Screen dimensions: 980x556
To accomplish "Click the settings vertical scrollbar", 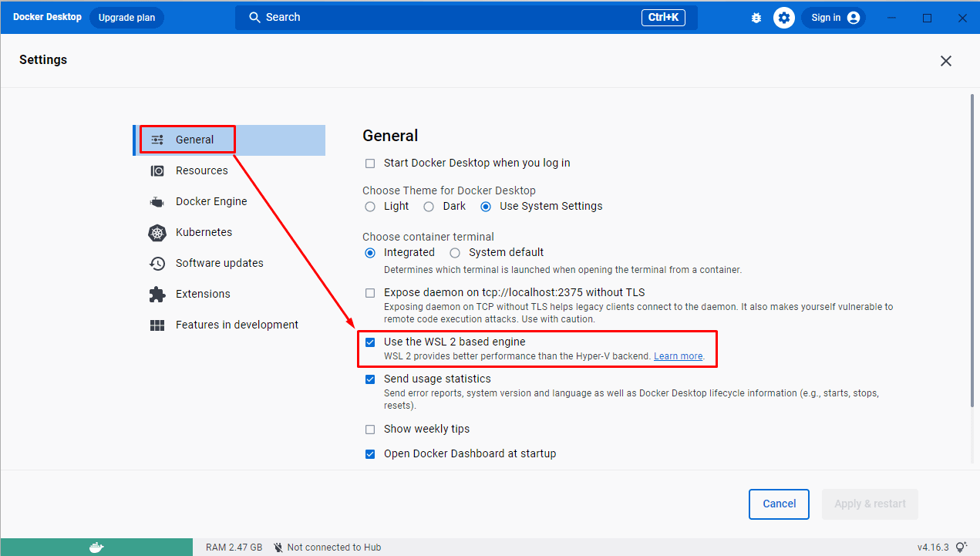I will [x=972, y=251].
